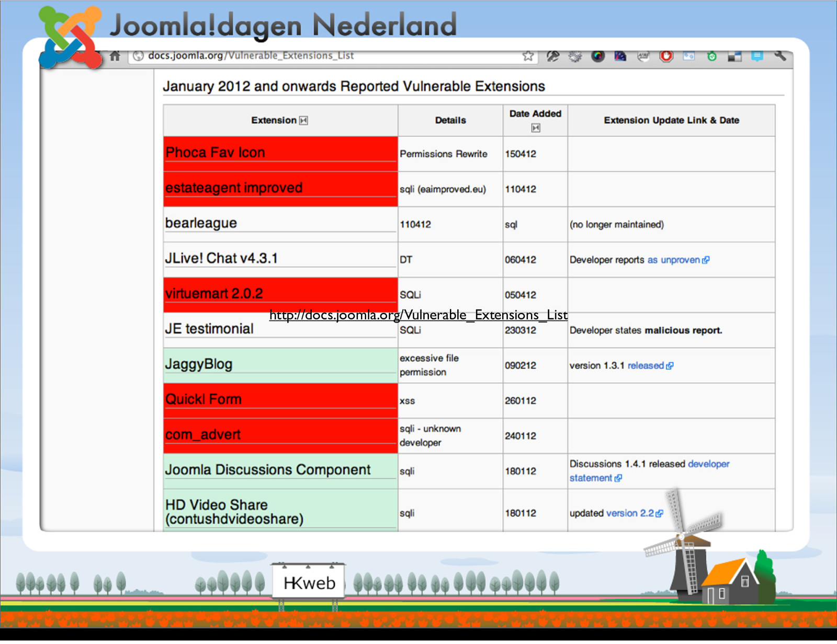Select 'Joomla Discussions Component' cell
Viewport: 837px width, 644px height.
pyautogui.click(x=280, y=471)
